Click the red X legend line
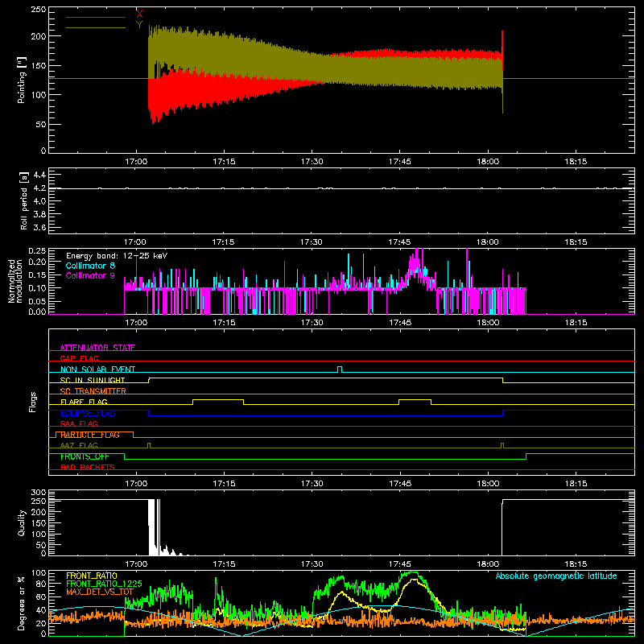Screen dimensions: 644x644 click(x=96, y=17)
